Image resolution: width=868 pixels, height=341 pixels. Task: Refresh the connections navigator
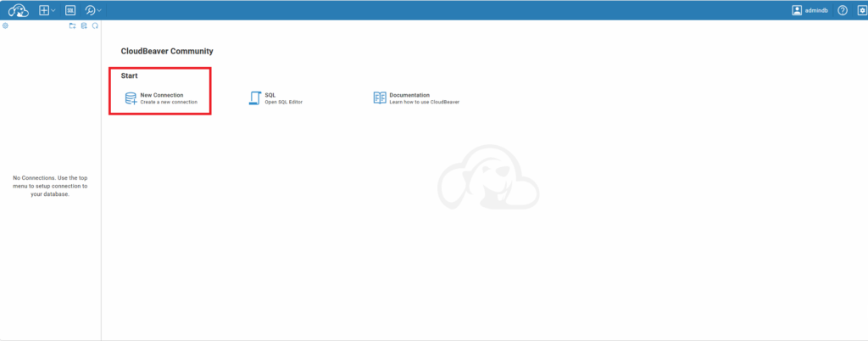(x=95, y=25)
